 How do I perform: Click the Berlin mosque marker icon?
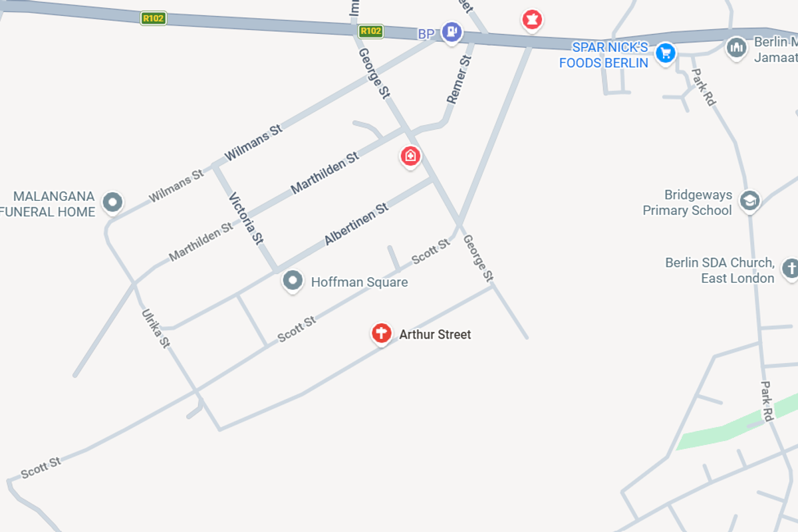click(736, 47)
